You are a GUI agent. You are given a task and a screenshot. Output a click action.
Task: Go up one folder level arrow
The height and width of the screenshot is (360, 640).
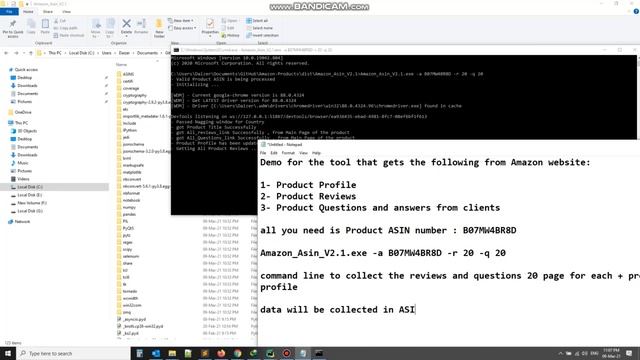(31, 53)
